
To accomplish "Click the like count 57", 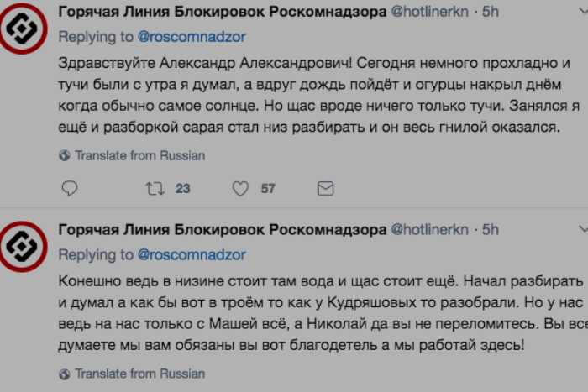I will (x=268, y=189).
